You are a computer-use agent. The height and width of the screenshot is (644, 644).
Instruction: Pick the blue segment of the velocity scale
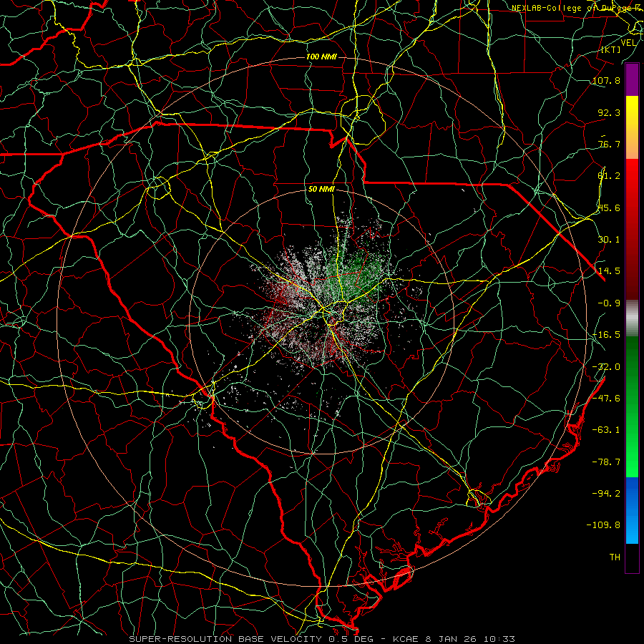(632, 510)
